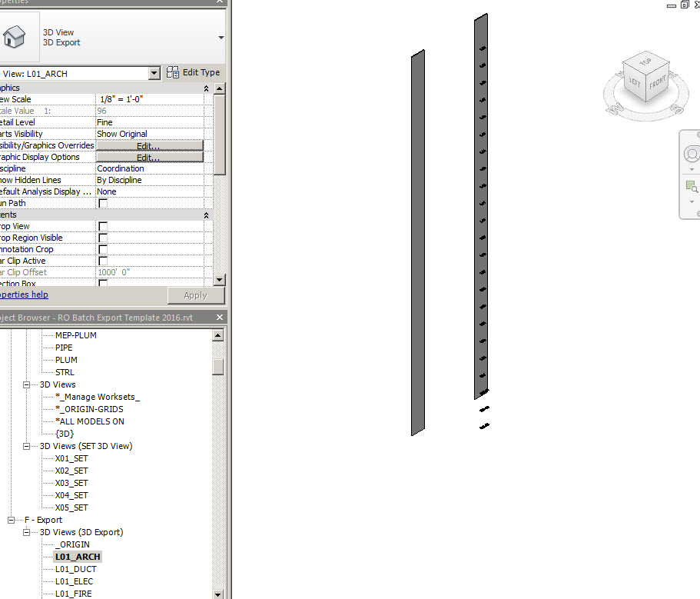Screen dimensions: 700x599
Task: Collapse the Extents properties section
Action: [x=206, y=215]
